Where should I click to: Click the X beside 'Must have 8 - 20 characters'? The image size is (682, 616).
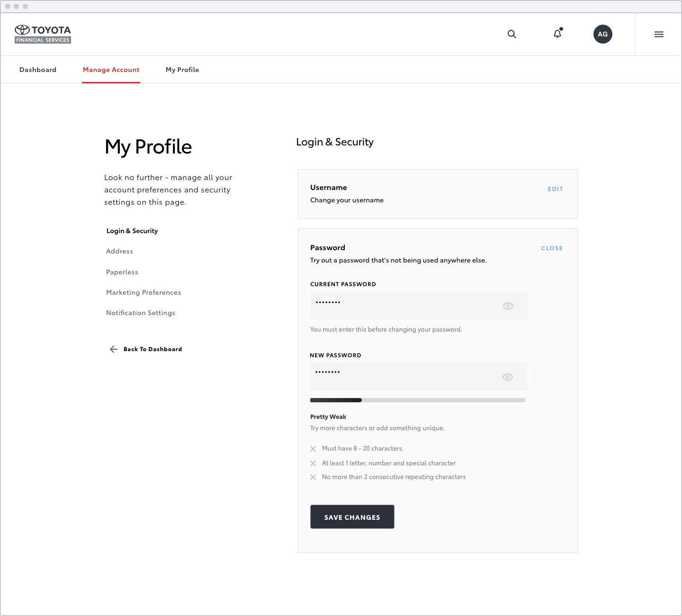point(313,449)
